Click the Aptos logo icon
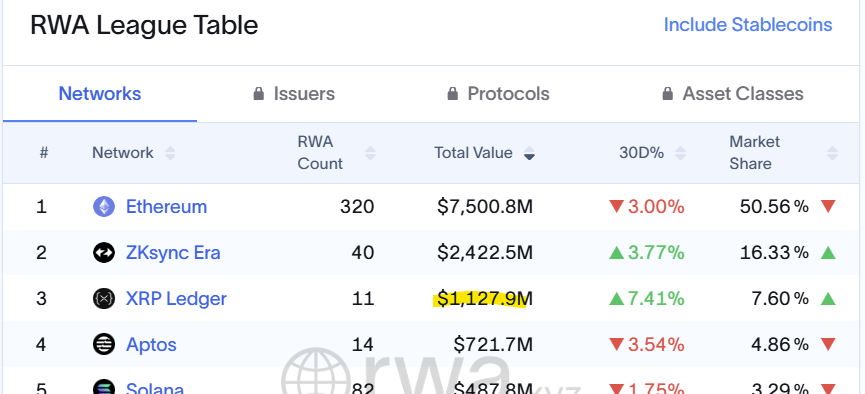This screenshot has height=394, width=865. click(x=104, y=344)
